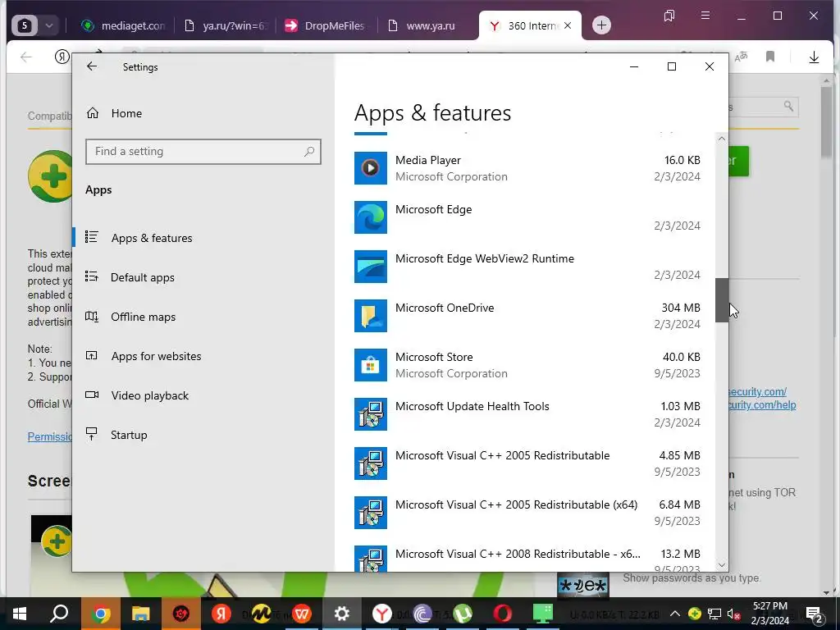Open a new browser tab with plus button

pos(601,25)
